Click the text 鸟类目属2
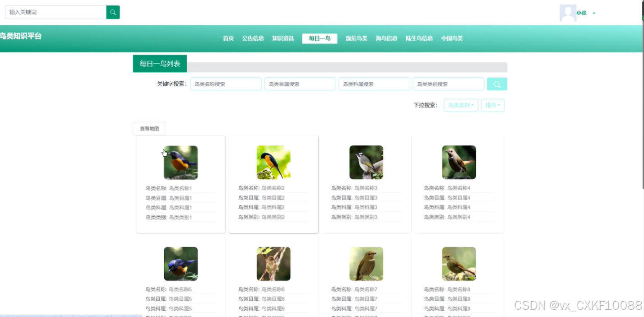644x317 pixels. (273, 198)
